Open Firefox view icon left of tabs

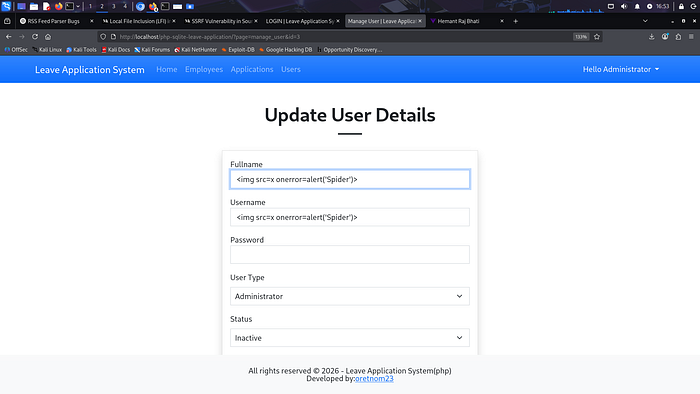(7, 21)
